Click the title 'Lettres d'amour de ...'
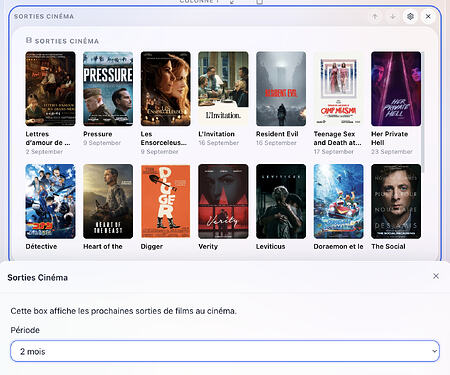This screenshot has height=375, width=450. click(x=48, y=138)
